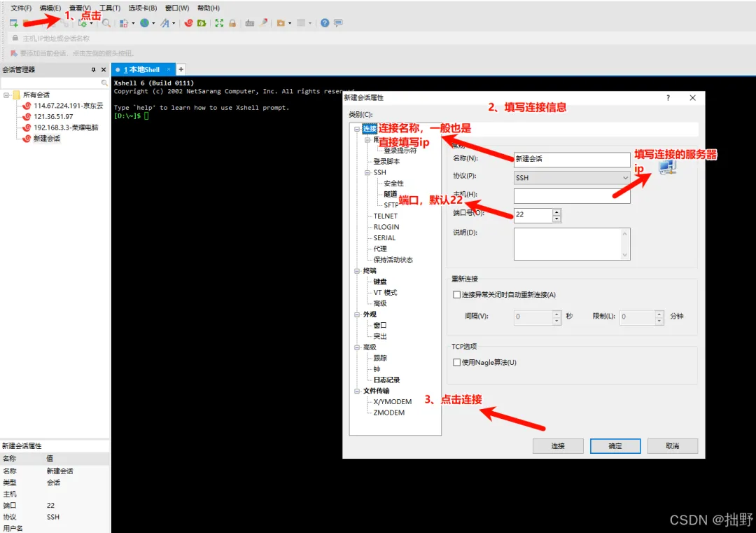Viewport: 756px width, 533px height.
Task: Click the padlock lock-screen icon
Action: point(232,22)
